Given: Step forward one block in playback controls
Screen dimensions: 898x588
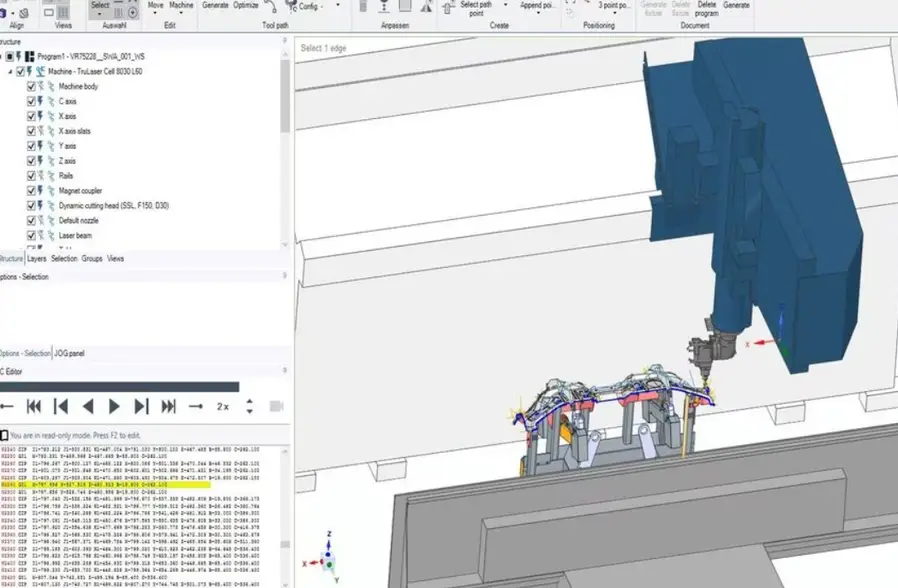Looking at the screenshot, I should pos(141,407).
